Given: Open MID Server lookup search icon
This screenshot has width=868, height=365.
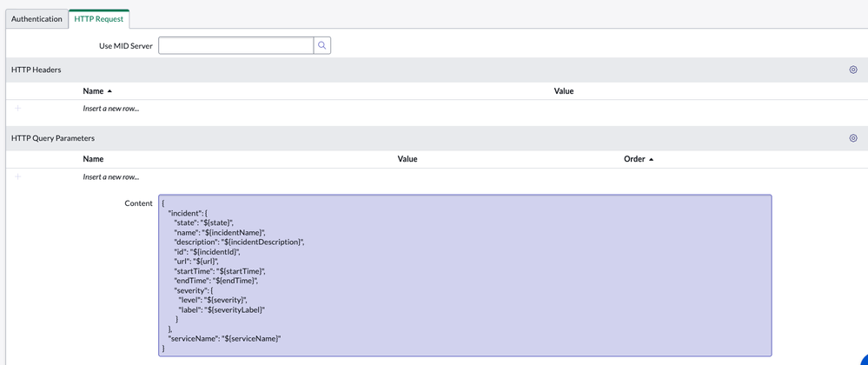Looking at the screenshot, I should coord(322,45).
